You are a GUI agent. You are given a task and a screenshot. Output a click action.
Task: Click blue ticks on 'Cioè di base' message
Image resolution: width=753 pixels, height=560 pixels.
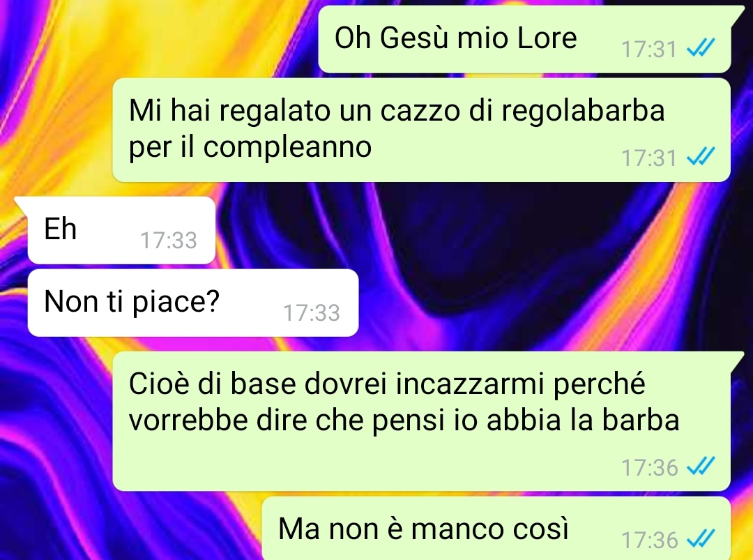pyautogui.click(x=701, y=467)
